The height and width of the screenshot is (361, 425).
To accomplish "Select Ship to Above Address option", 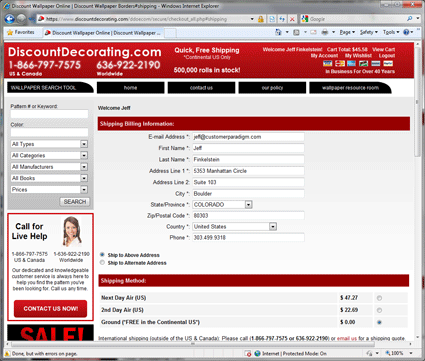I will 102,255.
